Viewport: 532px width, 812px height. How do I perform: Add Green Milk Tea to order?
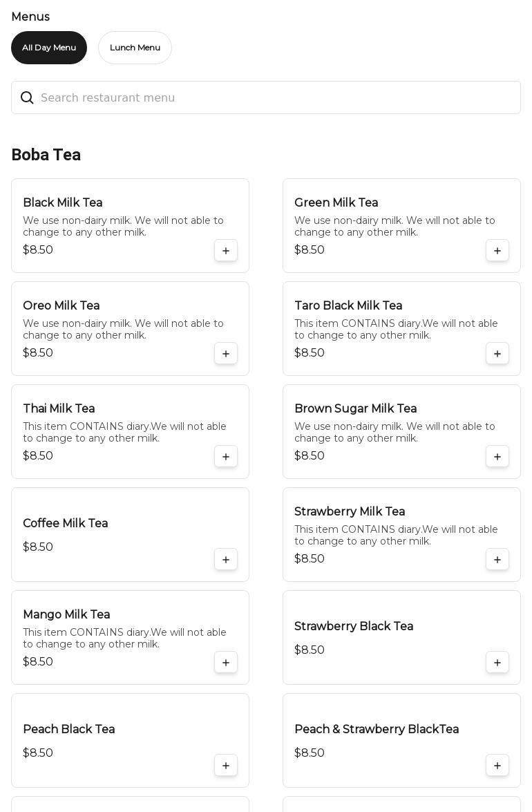(x=497, y=250)
